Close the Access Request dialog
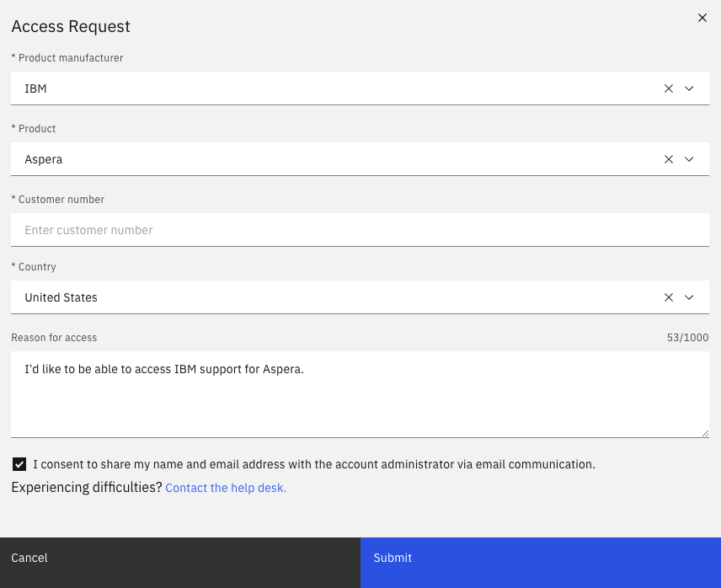Screen dimensions: 721x588 click(702, 18)
